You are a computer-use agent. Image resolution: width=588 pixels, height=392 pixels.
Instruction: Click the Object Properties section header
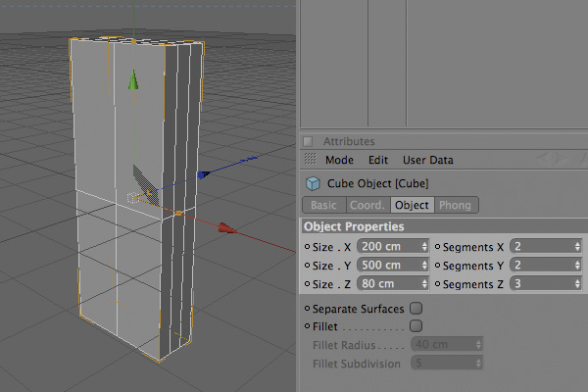444,226
